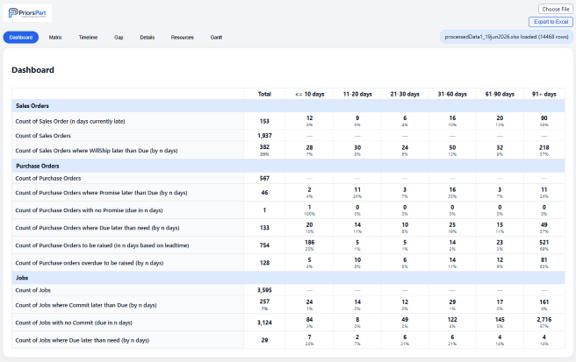Click the 84 value in no Commit row
The width and height of the screenshot is (576, 362).
pyautogui.click(x=310, y=319)
